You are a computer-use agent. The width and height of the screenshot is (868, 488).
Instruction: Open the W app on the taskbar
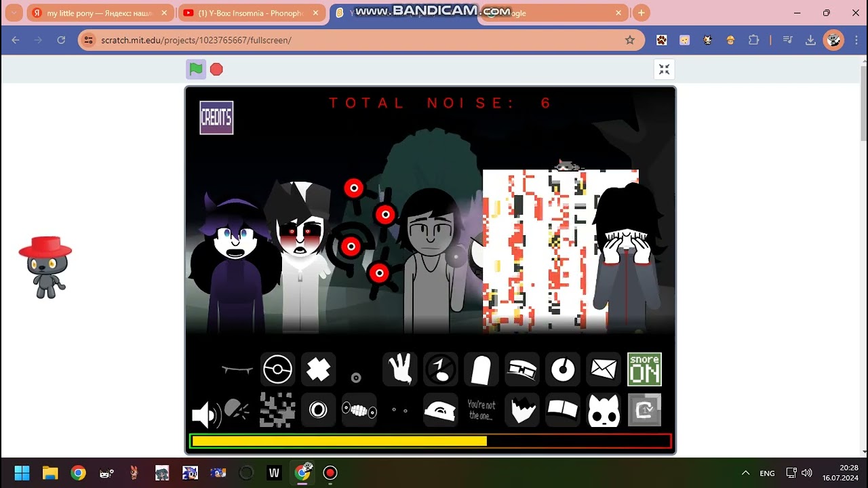pos(274,472)
